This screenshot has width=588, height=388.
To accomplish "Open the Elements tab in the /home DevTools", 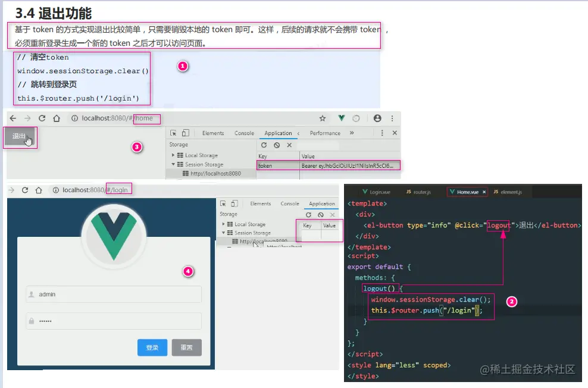I will coord(213,133).
